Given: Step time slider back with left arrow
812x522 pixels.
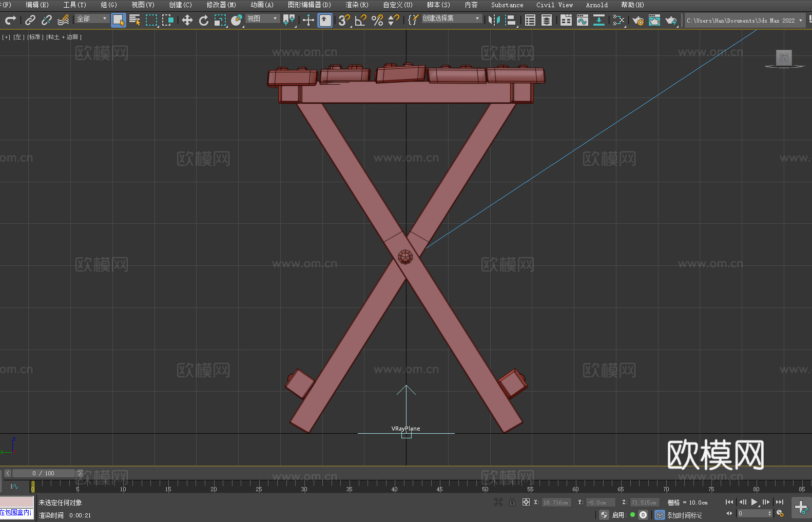Looking at the screenshot, I should coord(7,473).
